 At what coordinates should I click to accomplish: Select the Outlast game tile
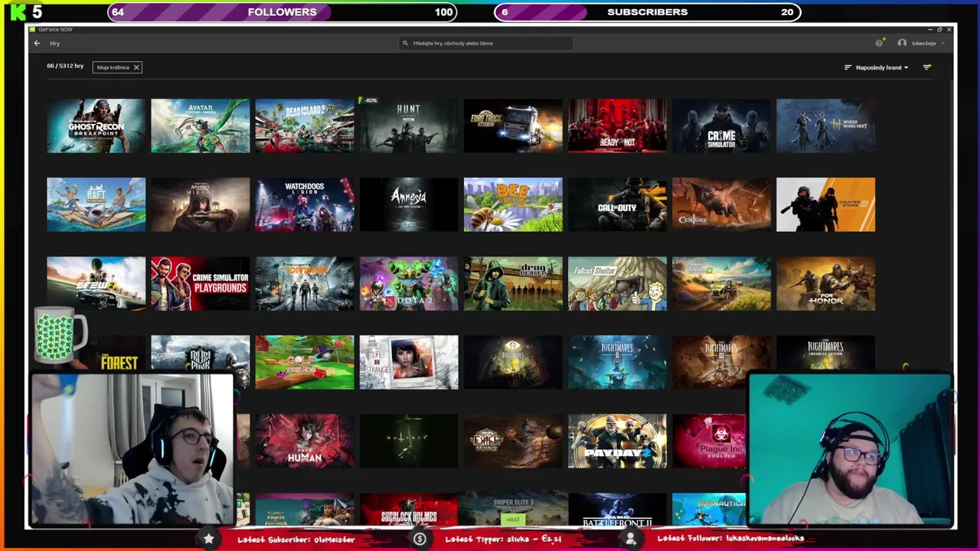coord(409,441)
